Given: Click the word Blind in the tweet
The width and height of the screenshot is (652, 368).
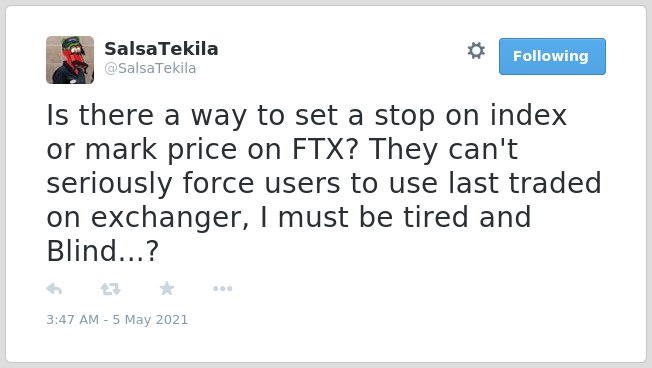Looking at the screenshot, I should (x=82, y=251).
